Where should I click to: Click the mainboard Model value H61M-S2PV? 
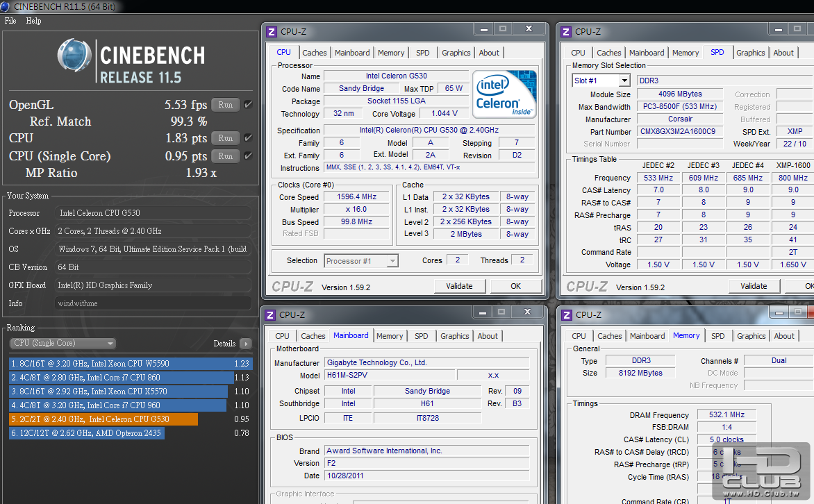point(390,376)
